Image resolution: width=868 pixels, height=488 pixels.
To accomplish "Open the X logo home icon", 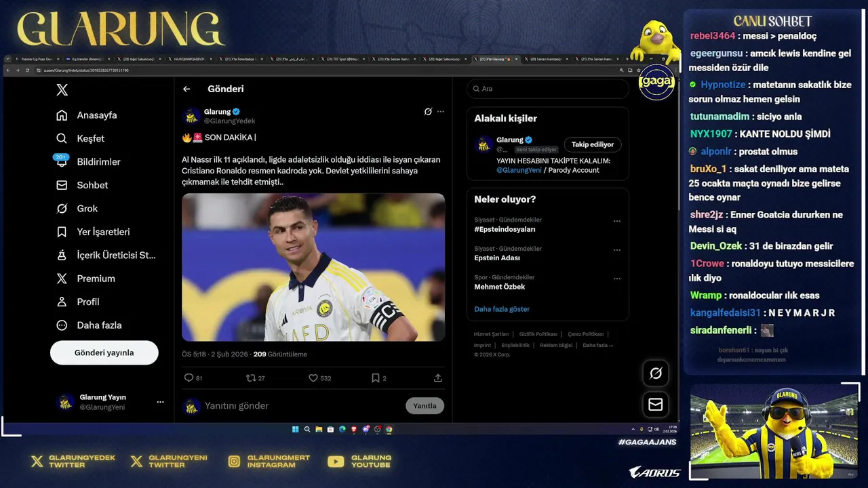I will pyautogui.click(x=62, y=89).
